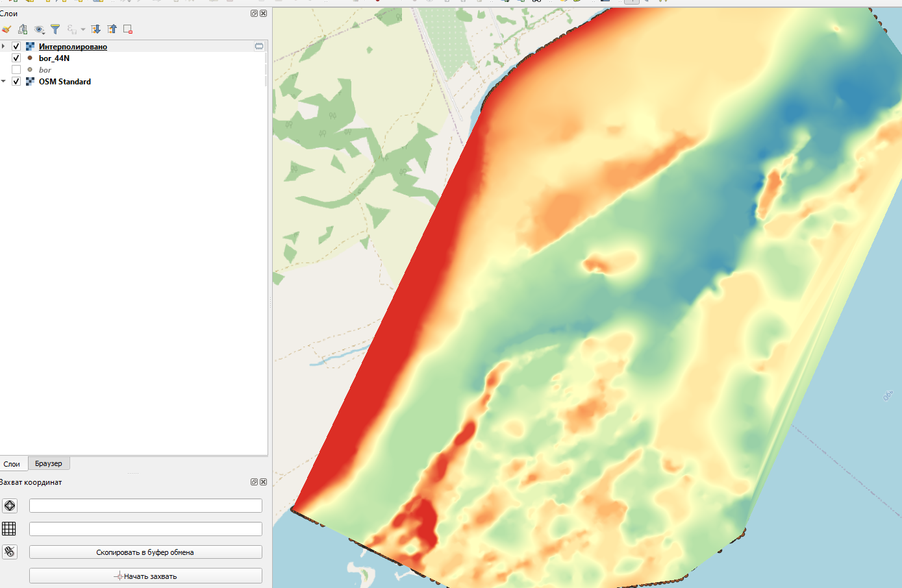The image size is (902, 588).
Task: Click the first coordinate input field
Action: pos(145,506)
